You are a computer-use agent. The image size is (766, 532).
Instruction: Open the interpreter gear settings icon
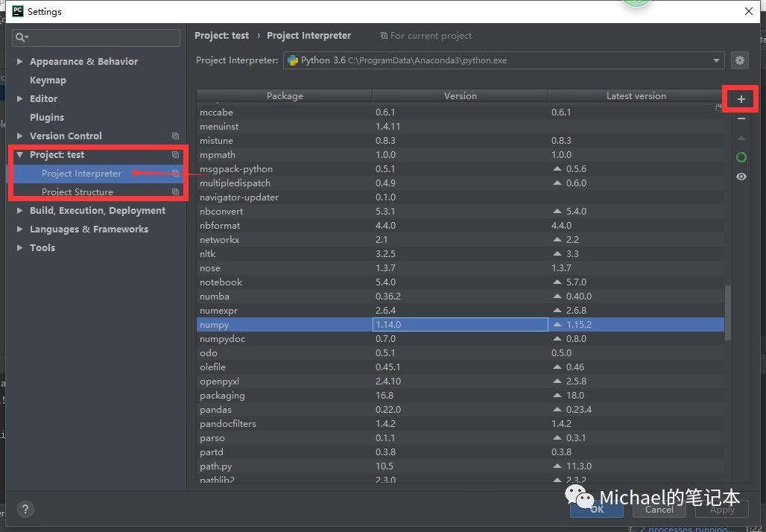coord(739,60)
